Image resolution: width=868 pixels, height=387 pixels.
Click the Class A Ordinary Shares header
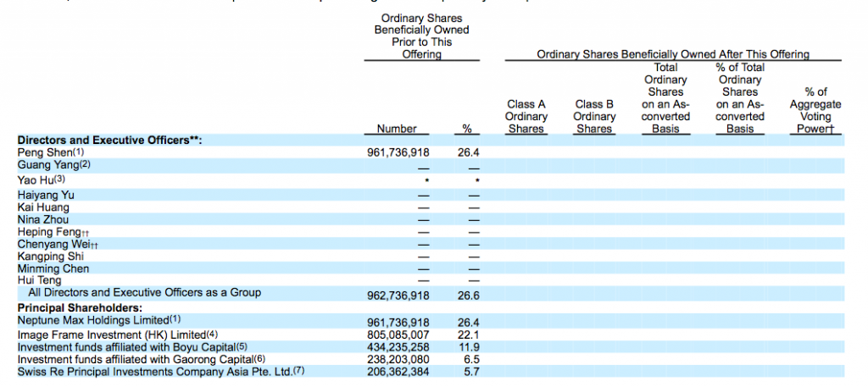(526, 117)
